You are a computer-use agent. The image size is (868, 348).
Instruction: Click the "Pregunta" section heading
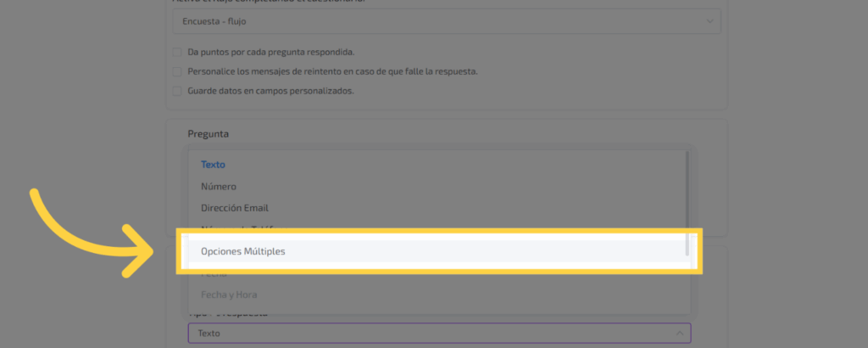tap(209, 134)
